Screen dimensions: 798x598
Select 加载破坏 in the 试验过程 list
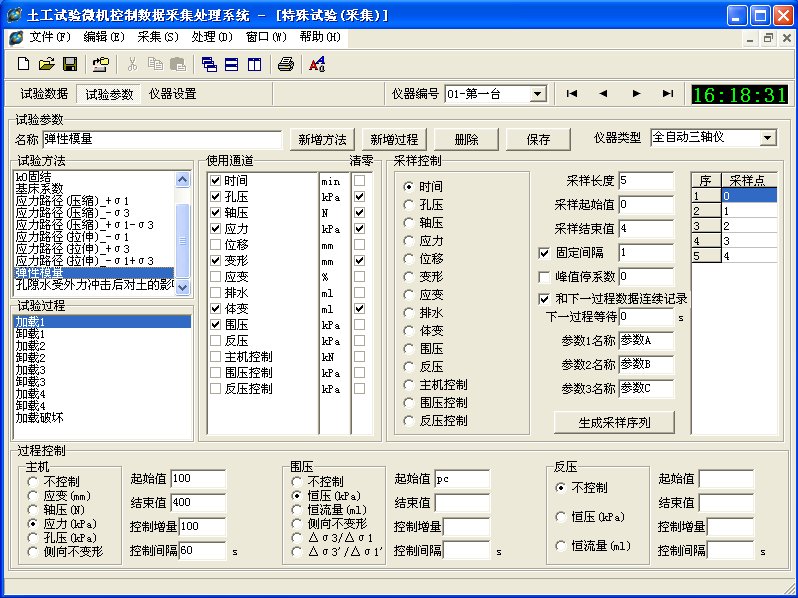[42, 417]
